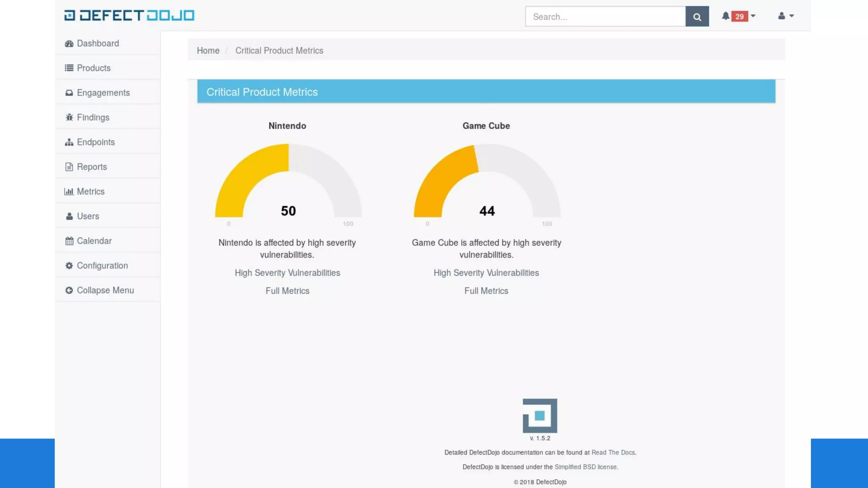868x488 pixels.
Task: Click the Metrics bar chart icon
Action: tap(69, 191)
